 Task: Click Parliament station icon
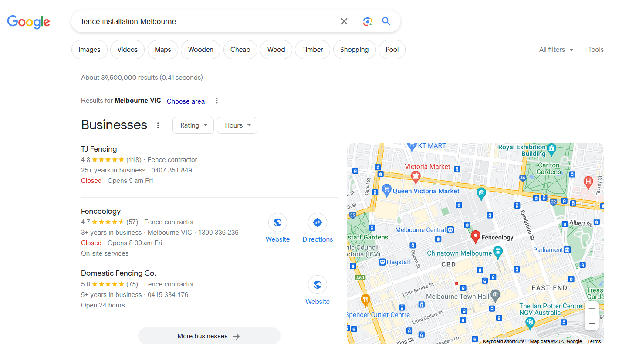pyautogui.click(x=567, y=250)
